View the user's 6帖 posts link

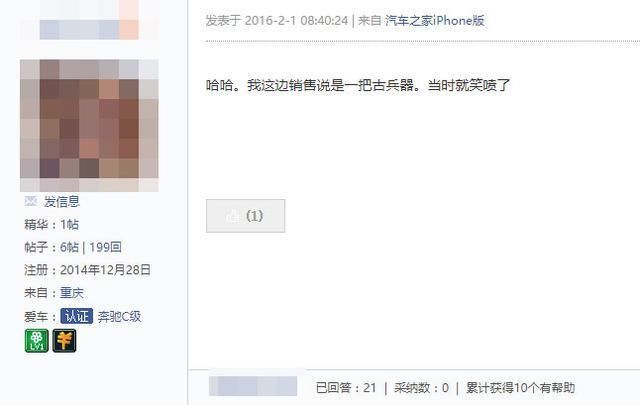tap(69, 247)
